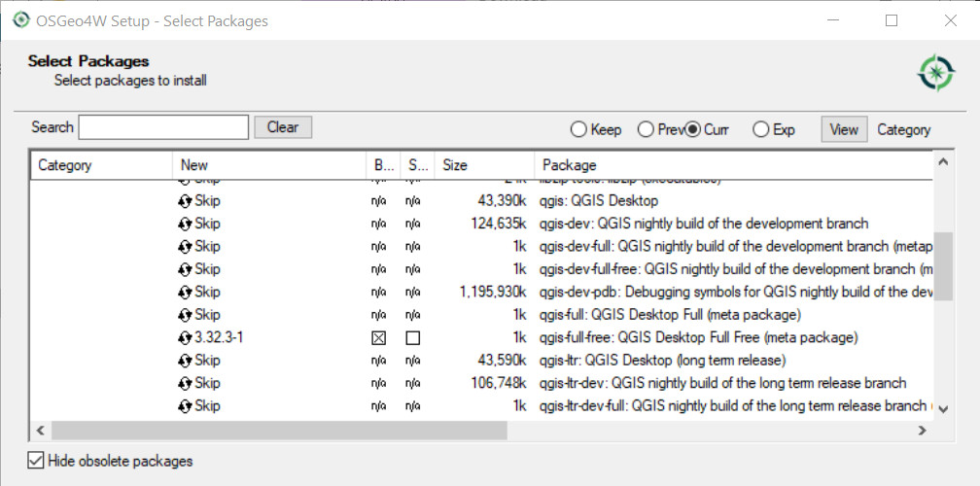This screenshot has height=486, width=980.
Task: Click 'qgis-dev: QGIS nightly build' package text
Action: tap(704, 224)
